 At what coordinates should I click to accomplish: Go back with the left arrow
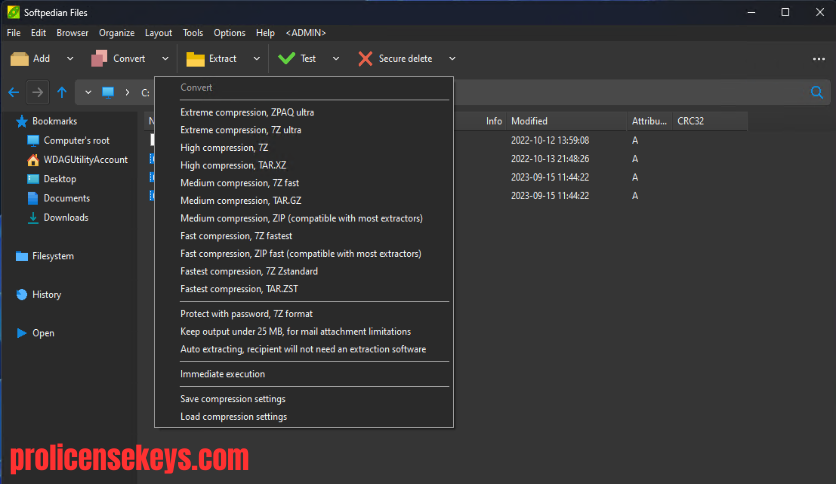(x=14, y=93)
